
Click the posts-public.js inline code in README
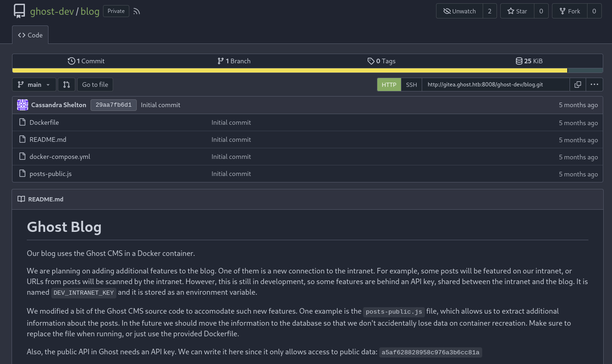394,312
